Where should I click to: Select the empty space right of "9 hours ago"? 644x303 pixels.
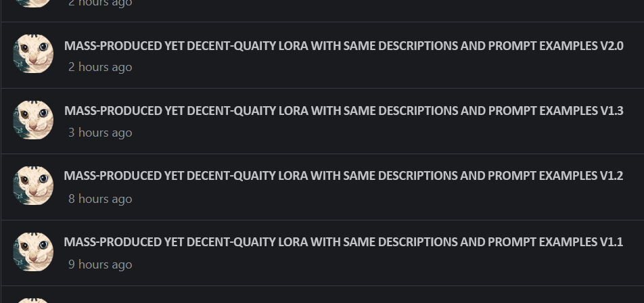[x=386, y=264]
